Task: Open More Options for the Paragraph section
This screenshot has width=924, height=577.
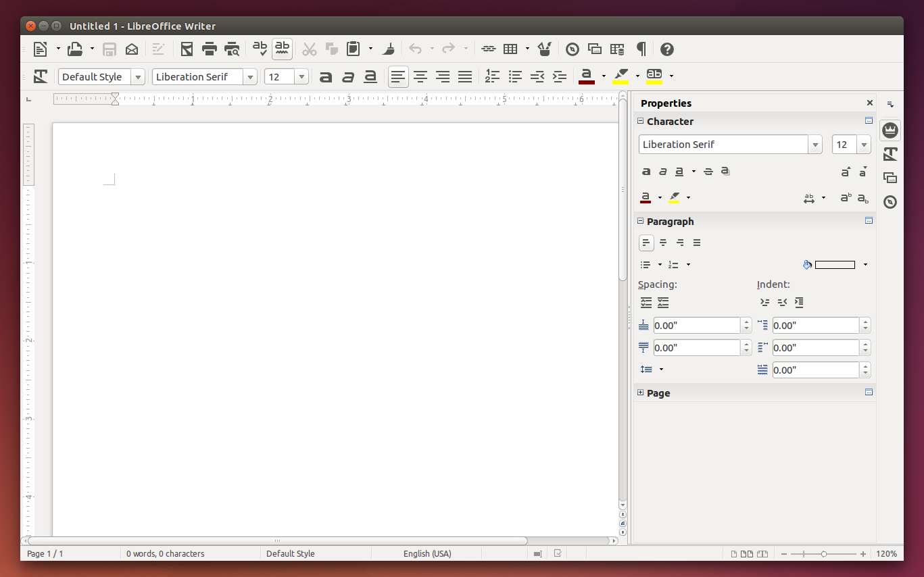Action: [x=869, y=221]
